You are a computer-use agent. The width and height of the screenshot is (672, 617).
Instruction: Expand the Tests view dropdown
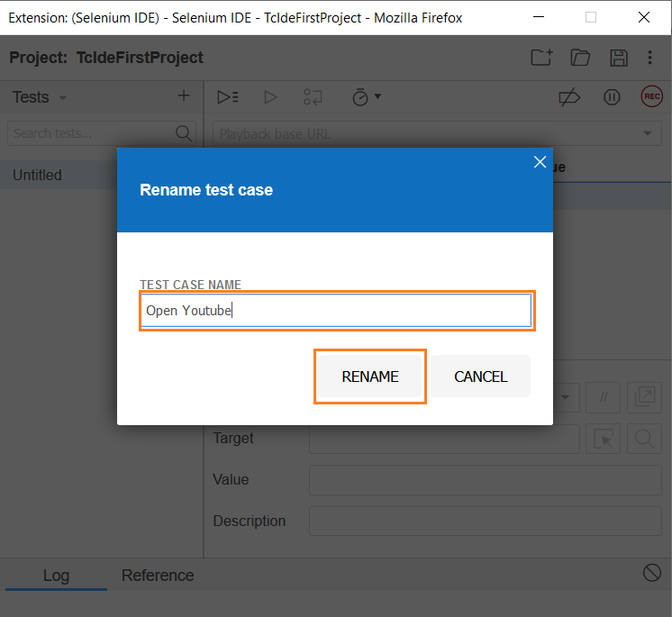[63, 97]
